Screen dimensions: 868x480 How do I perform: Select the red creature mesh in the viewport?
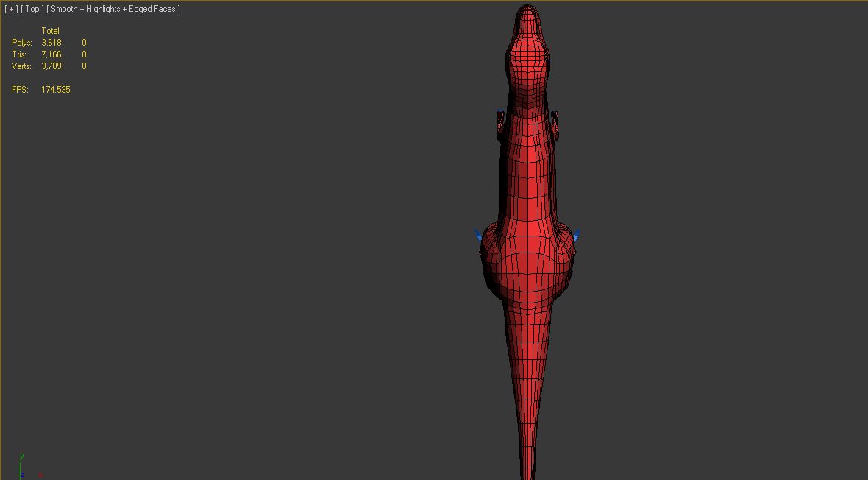tap(527, 244)
